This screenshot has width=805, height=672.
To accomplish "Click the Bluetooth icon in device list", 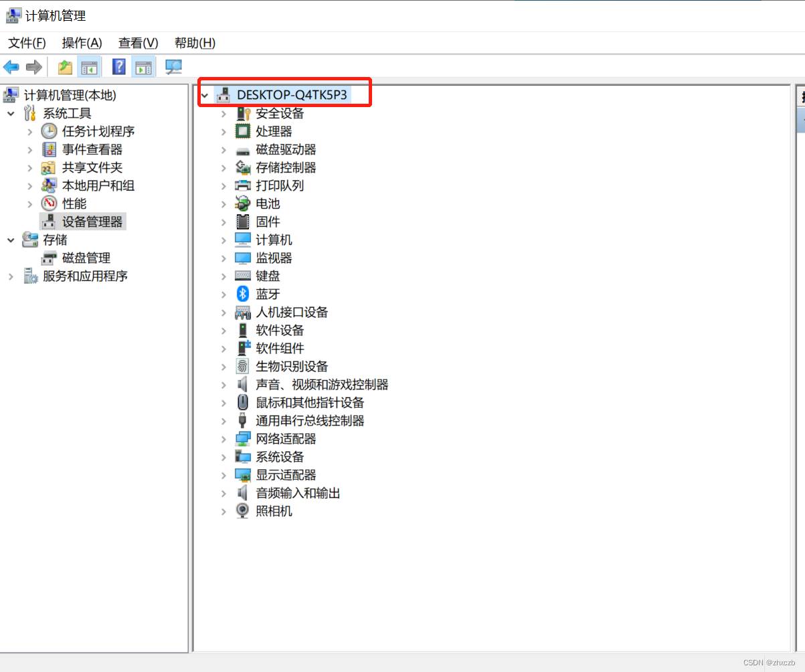I will [x=242, y=294].
